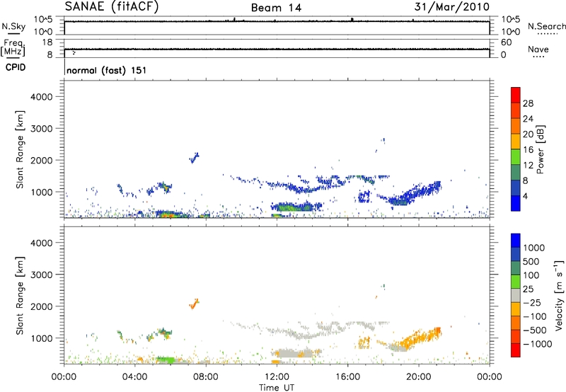This screenshot has height=392, width=566.
Task: Click the '12:00' time axis label
Action: point(277,377)
